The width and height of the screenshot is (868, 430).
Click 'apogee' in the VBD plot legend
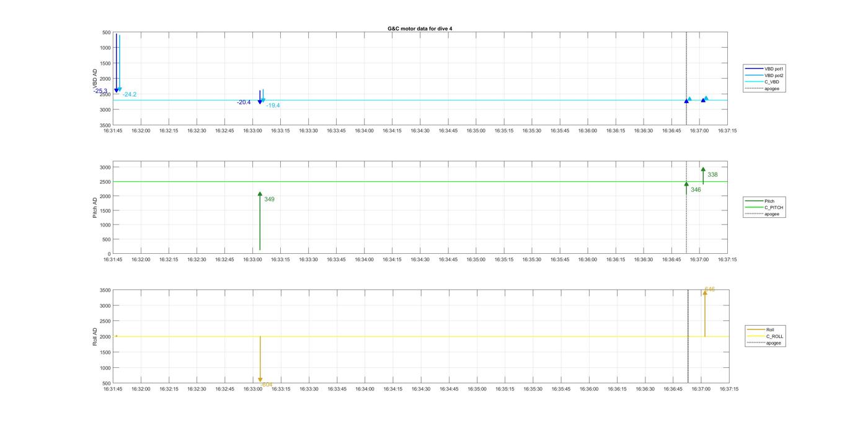(763, 88)
